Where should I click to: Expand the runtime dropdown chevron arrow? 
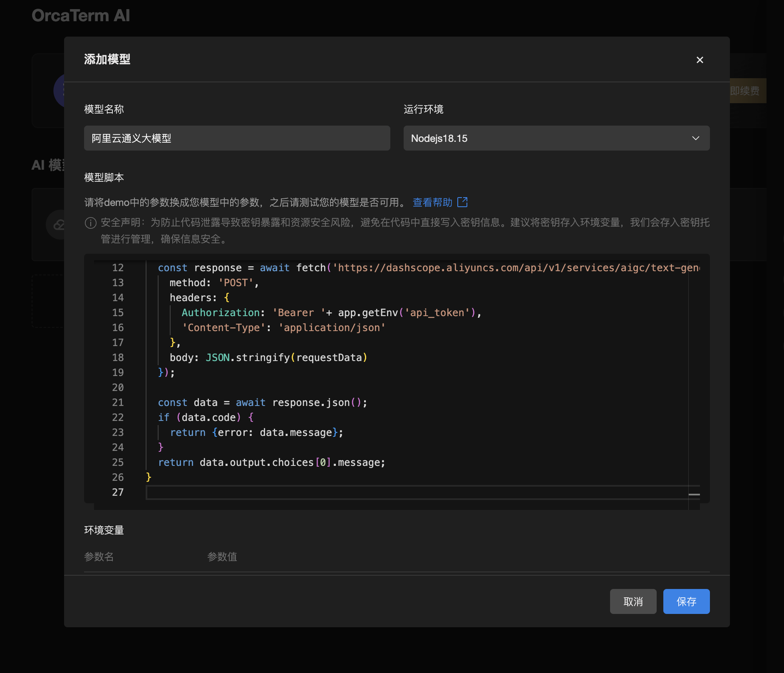click(695, 138)
